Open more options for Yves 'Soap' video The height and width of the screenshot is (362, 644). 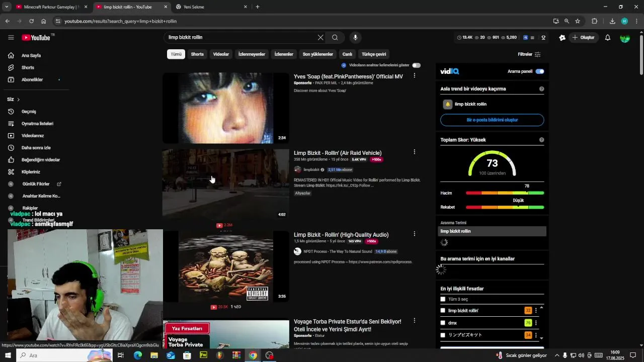coord(415,75)
